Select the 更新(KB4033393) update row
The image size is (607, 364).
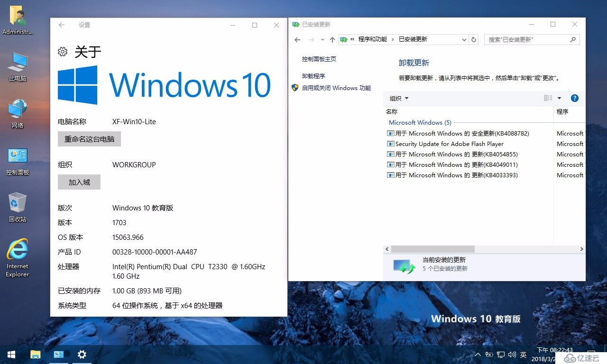click(452, 175)
